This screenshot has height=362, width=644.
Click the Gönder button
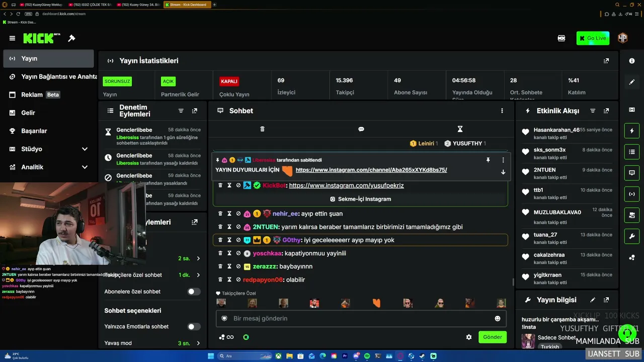tap(493, 337)
